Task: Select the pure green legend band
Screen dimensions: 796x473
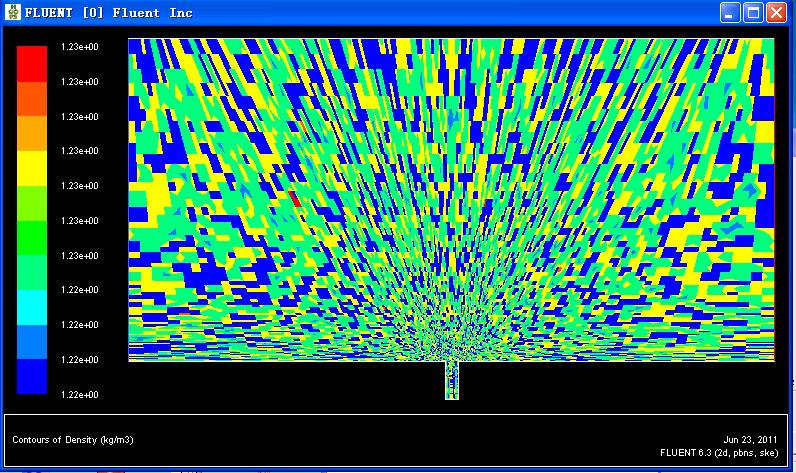Action: (32, 238)
